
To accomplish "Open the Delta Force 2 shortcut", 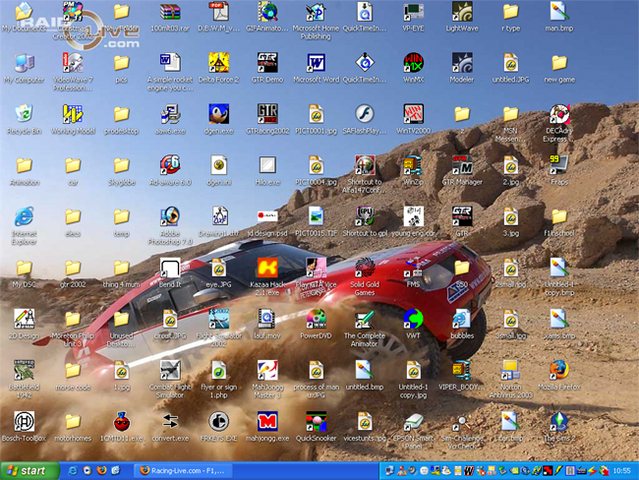I will point(219,63).
